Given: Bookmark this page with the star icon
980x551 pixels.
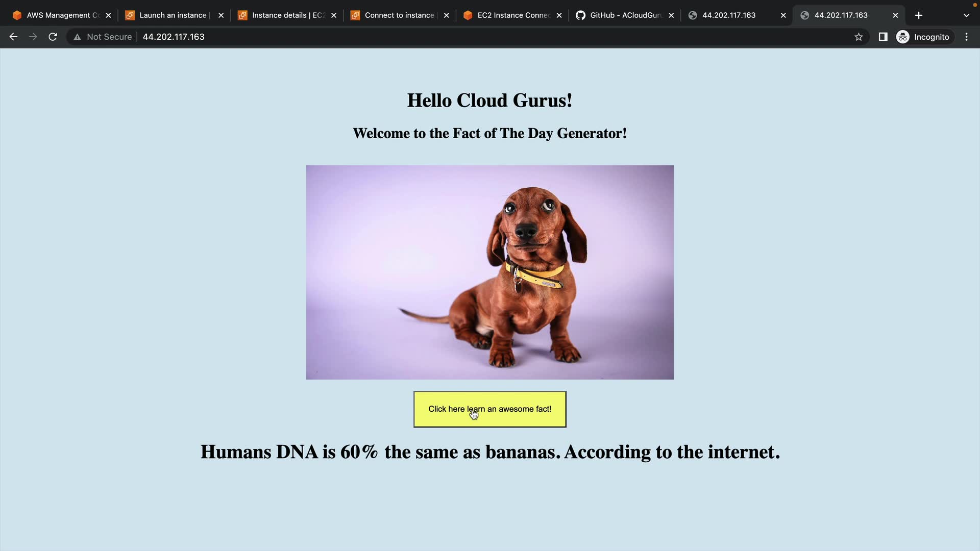Looking at the screenshot, I should click(859, 37).
